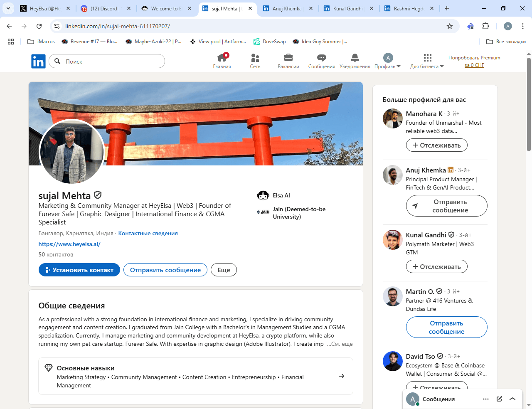Switch to Rashmi Hegde tab

click(x=409, y=8)
